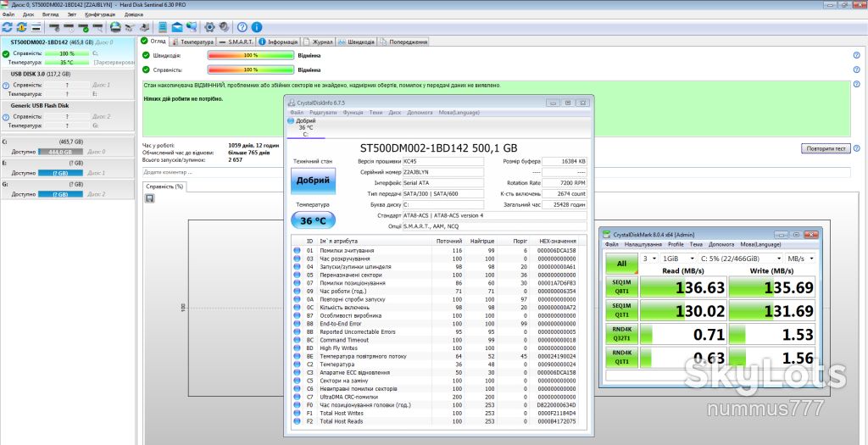Click the disk list panel toolbar icon

36,27
